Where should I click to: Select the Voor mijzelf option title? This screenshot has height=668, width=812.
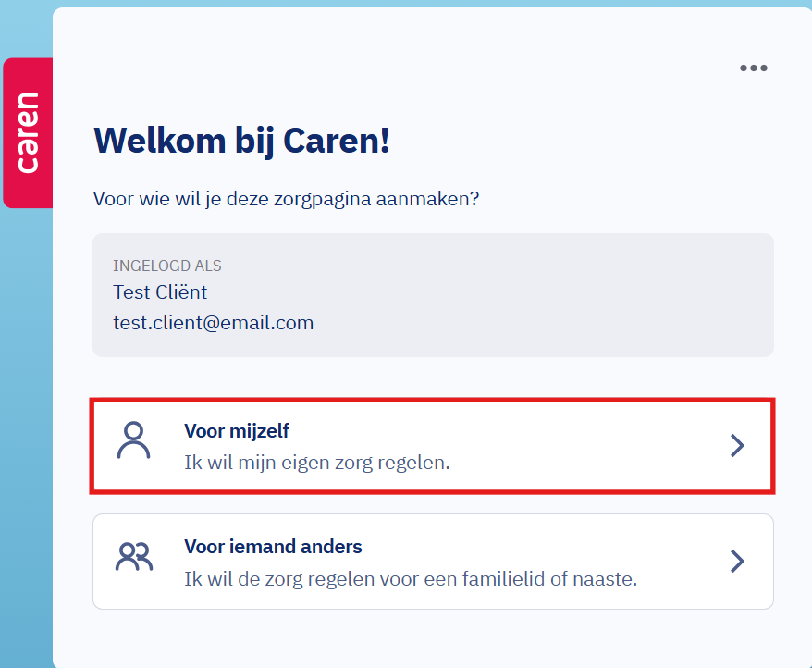243,430
